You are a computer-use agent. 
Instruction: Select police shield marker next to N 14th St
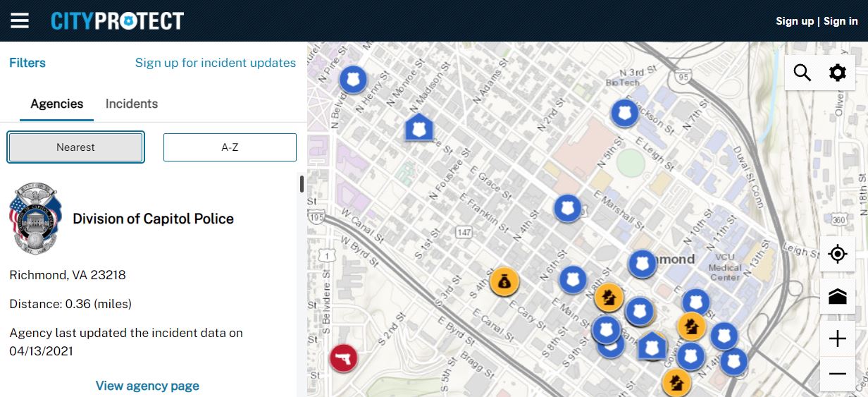[733, 362]
